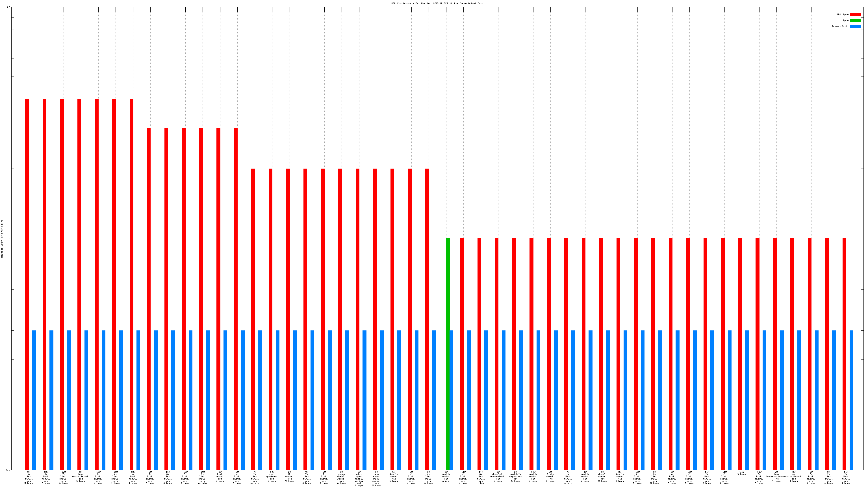
Task: Click the ips.backscatterer.org axis label
Action: tap(776, 476)
